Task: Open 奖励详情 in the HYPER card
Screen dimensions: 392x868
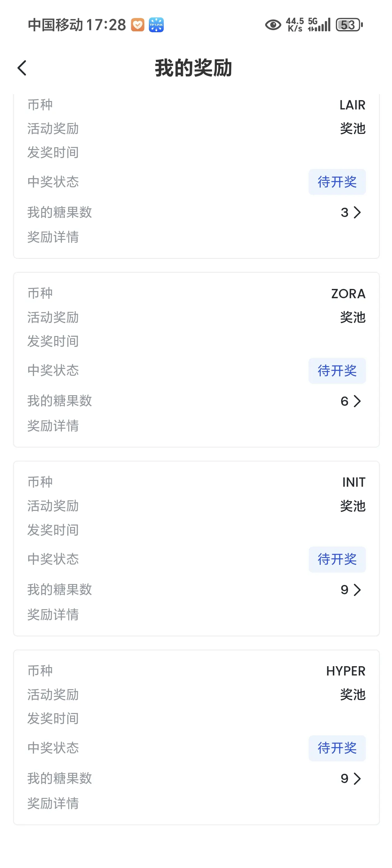Action: tap(196, 803)
